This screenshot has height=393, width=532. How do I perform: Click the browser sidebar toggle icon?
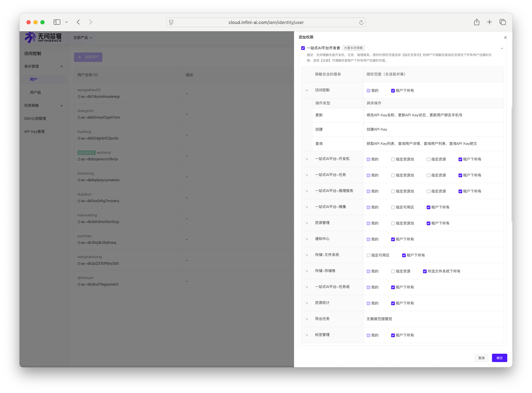click(x=57, y=22)
